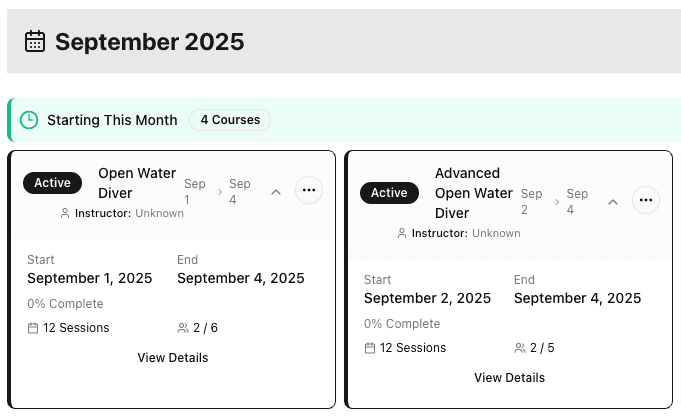This screenshot has height=419, width=681.
Task: Click the enrollment people icon showing 2 / 5
Action: tap(520, 348)
